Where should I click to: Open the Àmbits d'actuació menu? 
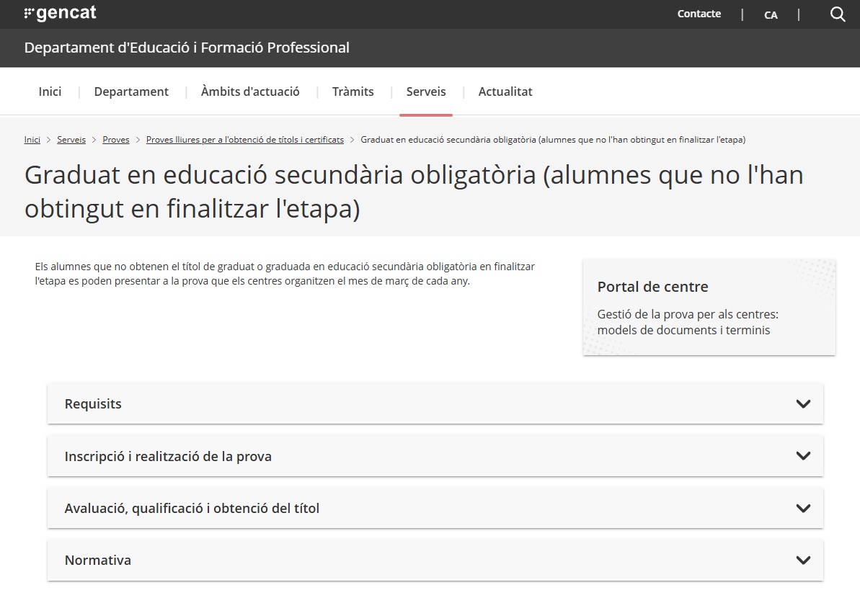pyautogui.click(x=250, y=91)
